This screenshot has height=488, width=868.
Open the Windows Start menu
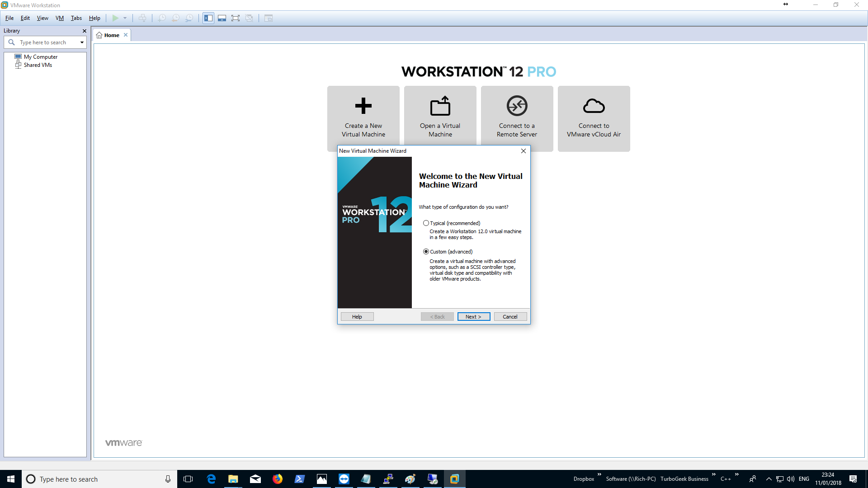11,479
